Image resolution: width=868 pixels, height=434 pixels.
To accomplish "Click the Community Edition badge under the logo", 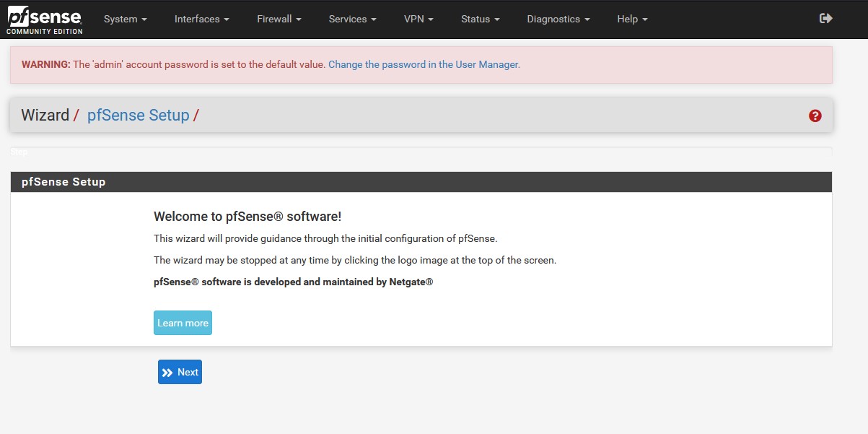I will 45,32.
